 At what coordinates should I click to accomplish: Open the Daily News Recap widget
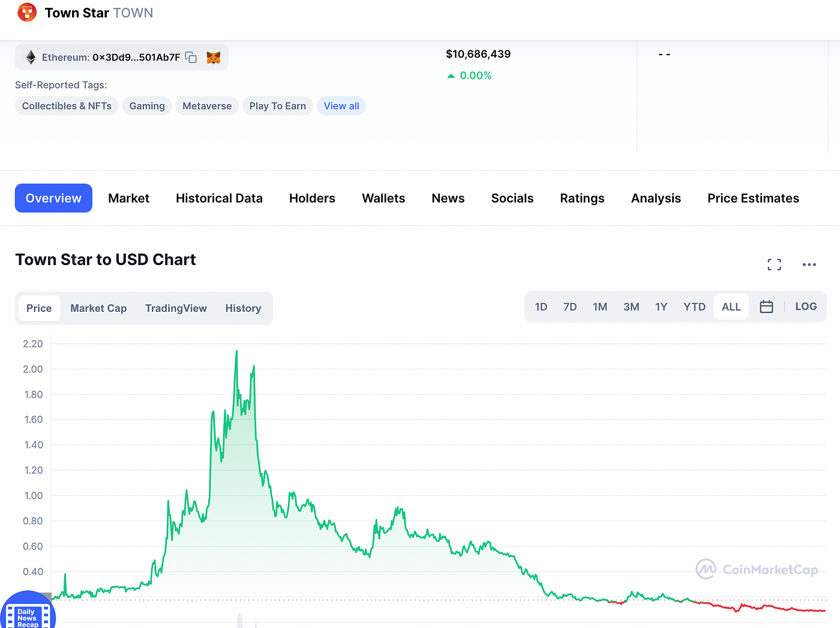[x=28, y=611]
